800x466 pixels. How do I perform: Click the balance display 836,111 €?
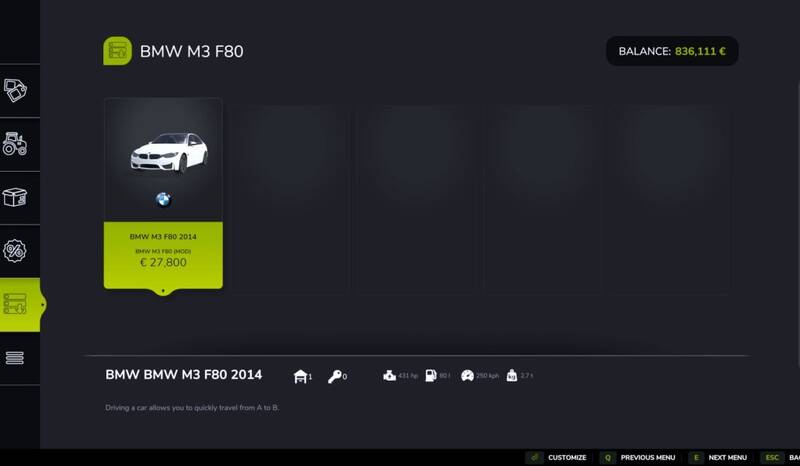point(672,51)
